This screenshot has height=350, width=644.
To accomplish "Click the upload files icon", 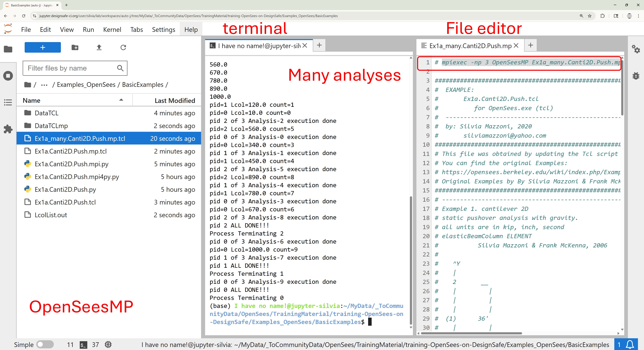I will coord(99,47).
